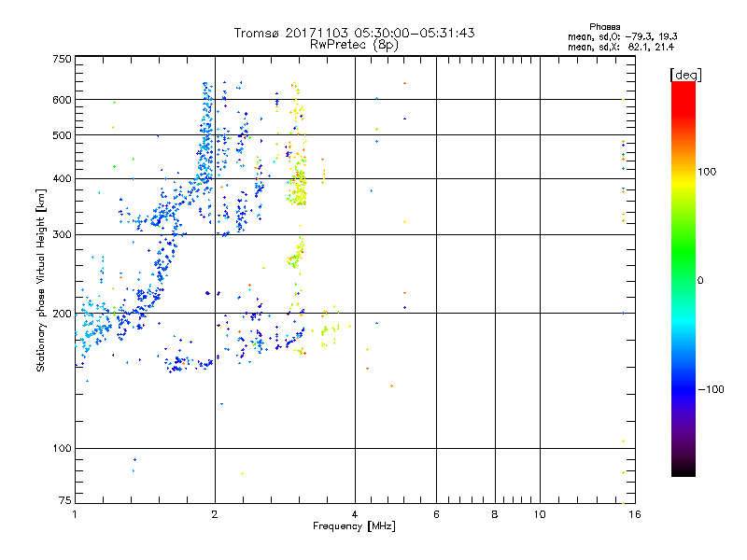Click the y-axis tick label '600'
This screenshot has width=747, height=560.
(x=62, y=100)
